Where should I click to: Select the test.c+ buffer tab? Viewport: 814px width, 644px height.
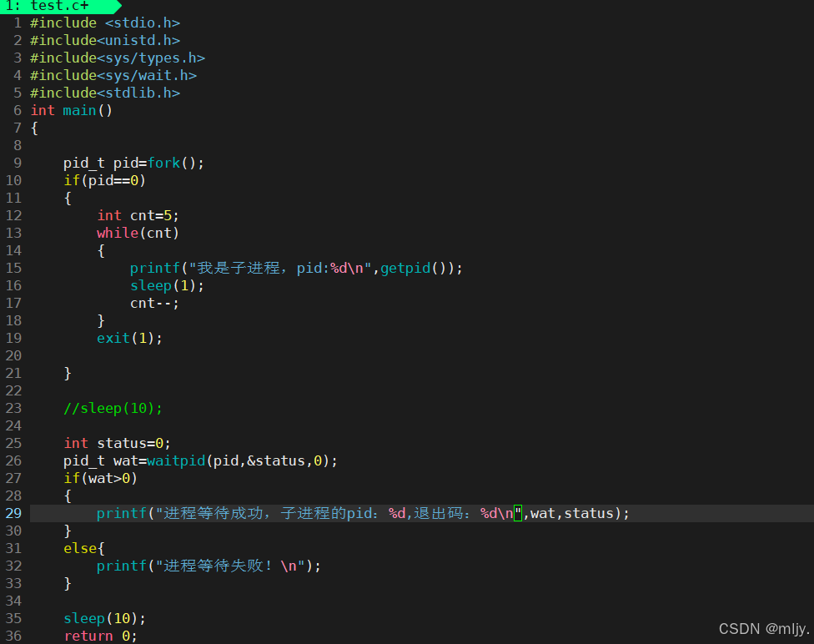click(59, 6)
